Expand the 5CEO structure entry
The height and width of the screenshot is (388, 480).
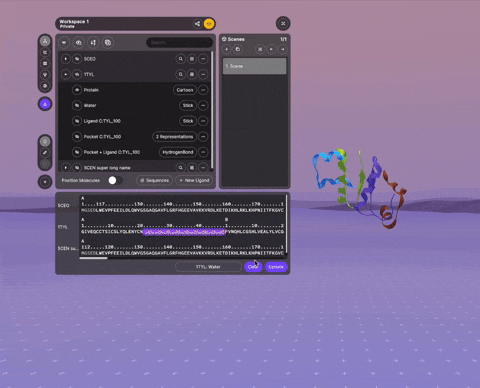coord(66,59)
